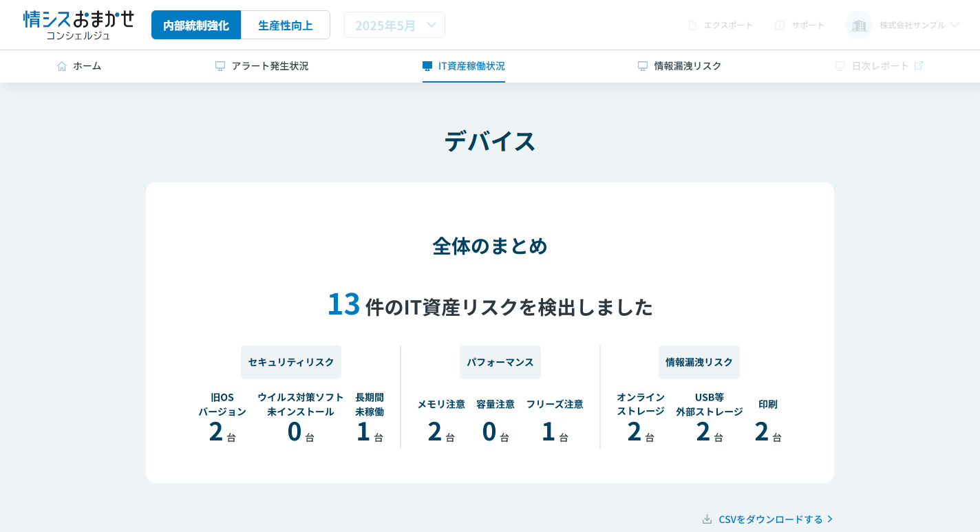Select the パフォーマンス category badge
This screenshot has width=980, height=532.
tap(500, 362)
